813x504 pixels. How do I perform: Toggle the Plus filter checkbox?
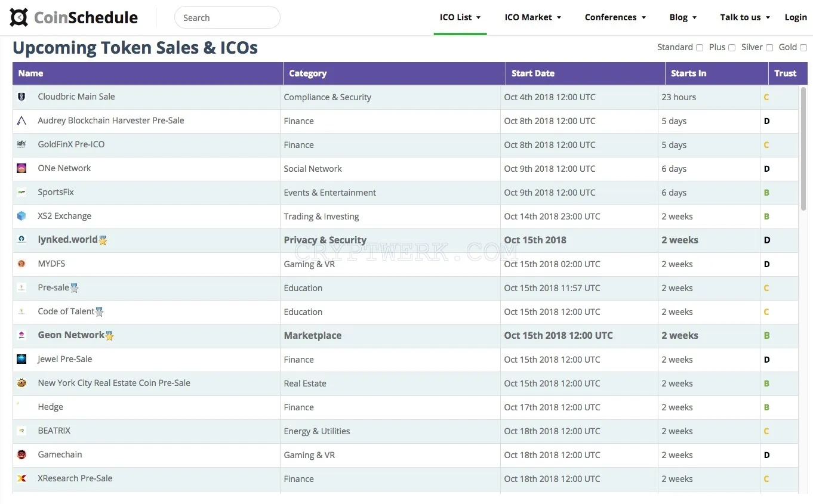732,48
